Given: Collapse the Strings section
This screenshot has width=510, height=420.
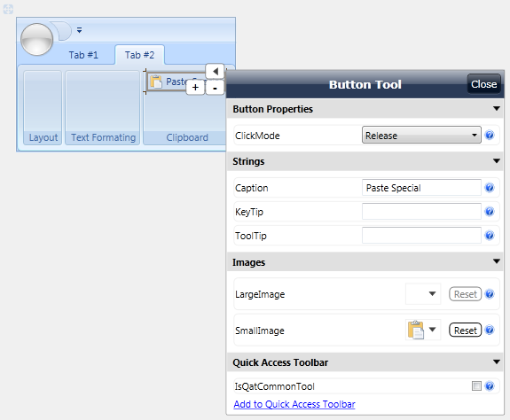Looking at the screenshot, I should (x=497, y=160).
